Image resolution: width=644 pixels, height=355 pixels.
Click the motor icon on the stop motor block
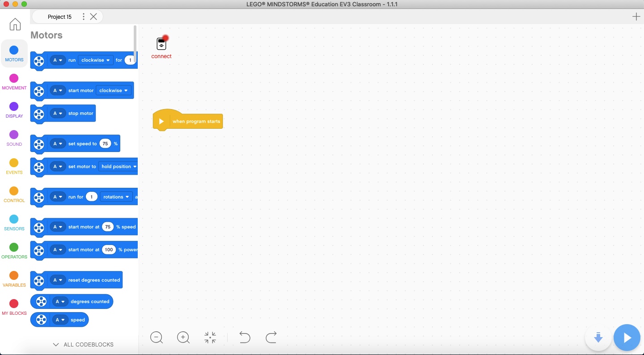point(39,114)
